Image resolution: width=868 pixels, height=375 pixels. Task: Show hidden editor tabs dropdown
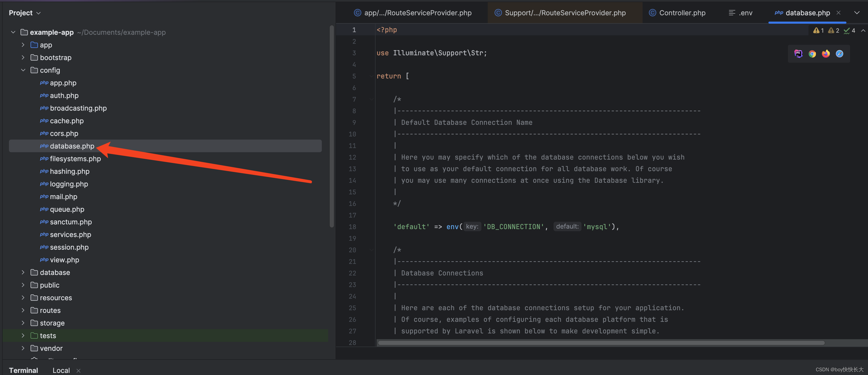click(857, 13)
